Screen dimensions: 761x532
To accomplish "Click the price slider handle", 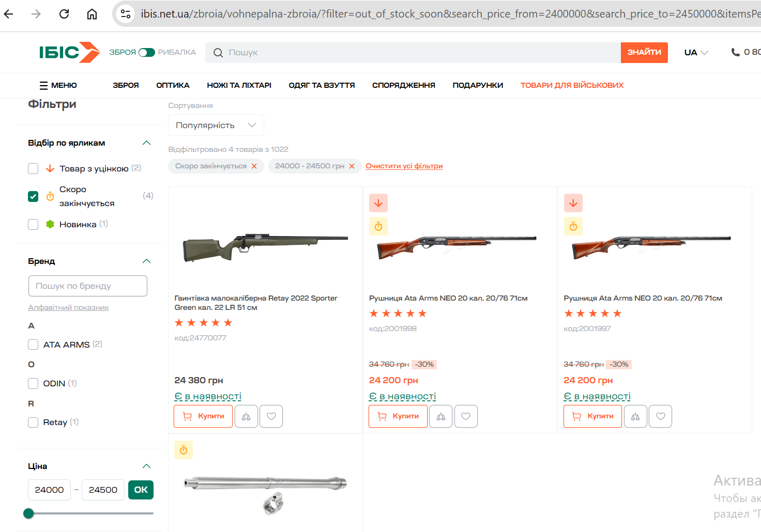I will click(29, 513).
